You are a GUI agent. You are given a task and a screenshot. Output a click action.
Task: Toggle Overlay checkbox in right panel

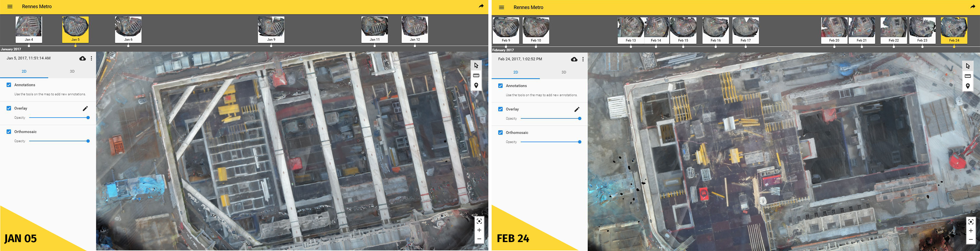pyautogui.click(x=500, y=109)
